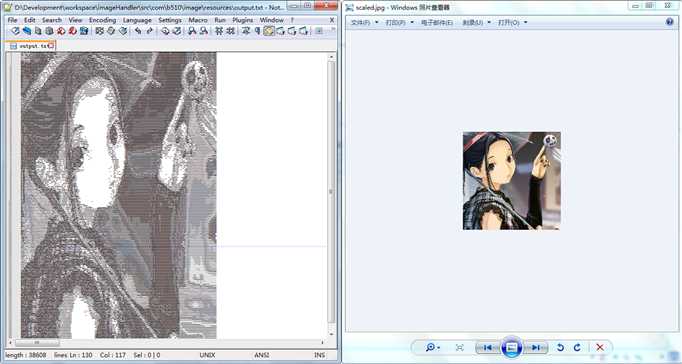The width and height of the screenshot is (682, 364).
Task: Open the Macro menu
Action: click(x=198, y=20)
